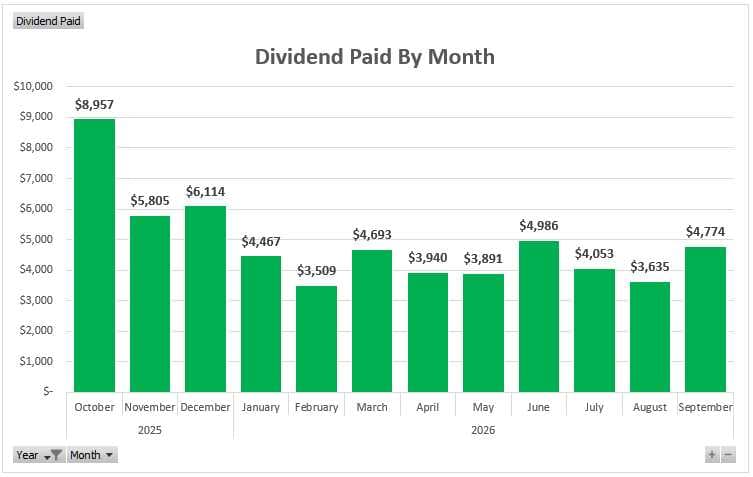Click the $3,000 vertical axis value
Image resolution: width=753 pixels, height=477 pixels.
pos(36,300)
